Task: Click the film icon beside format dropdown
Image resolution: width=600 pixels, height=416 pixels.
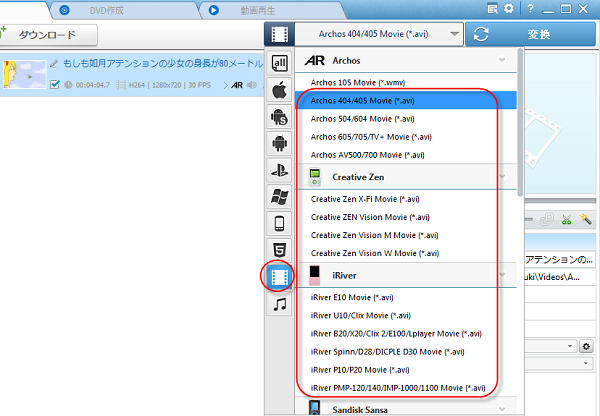Action: (279, 34)
